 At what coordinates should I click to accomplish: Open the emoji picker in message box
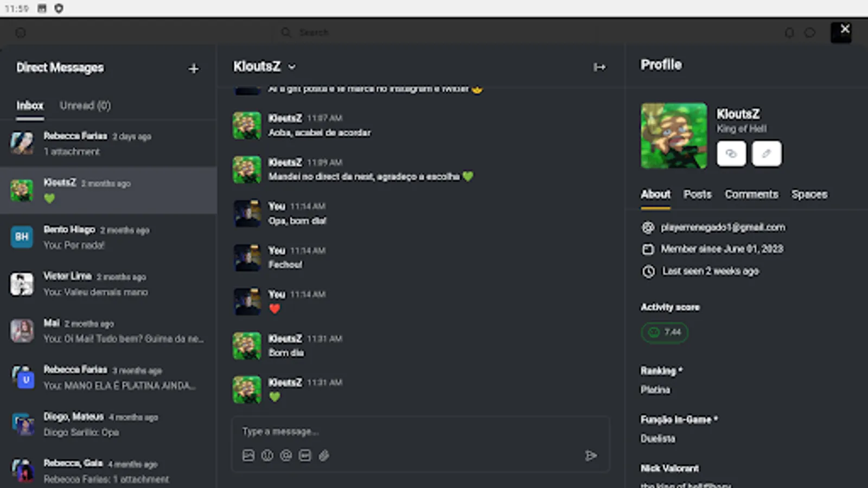pos(267,455)
